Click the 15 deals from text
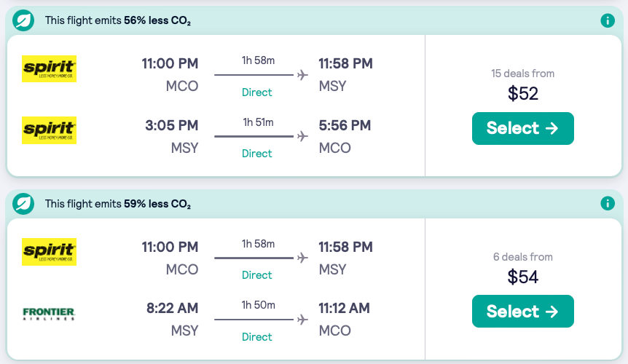The height and width of the screenshot is (364, 628). point(522,74)
